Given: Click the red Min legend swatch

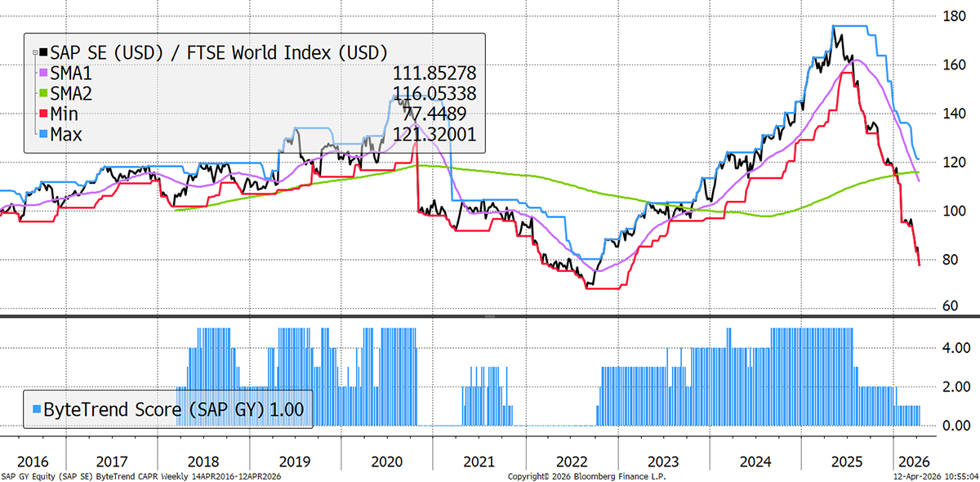Looking at the screenshot, I should tap(43, 114).
